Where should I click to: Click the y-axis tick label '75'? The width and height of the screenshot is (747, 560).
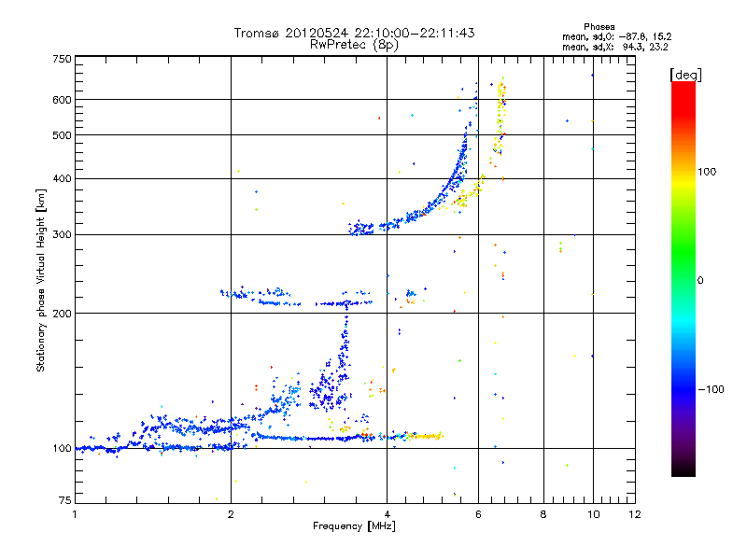click(65, 500)
